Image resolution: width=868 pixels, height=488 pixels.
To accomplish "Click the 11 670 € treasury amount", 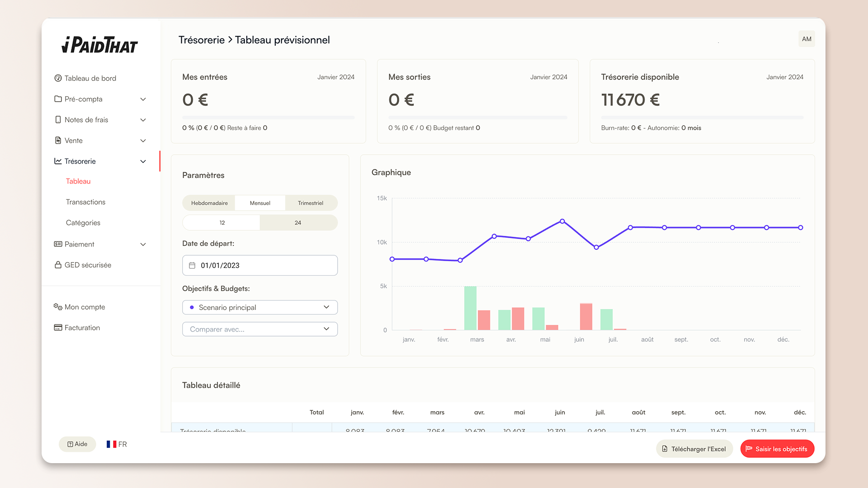I will tap(630, 100).
